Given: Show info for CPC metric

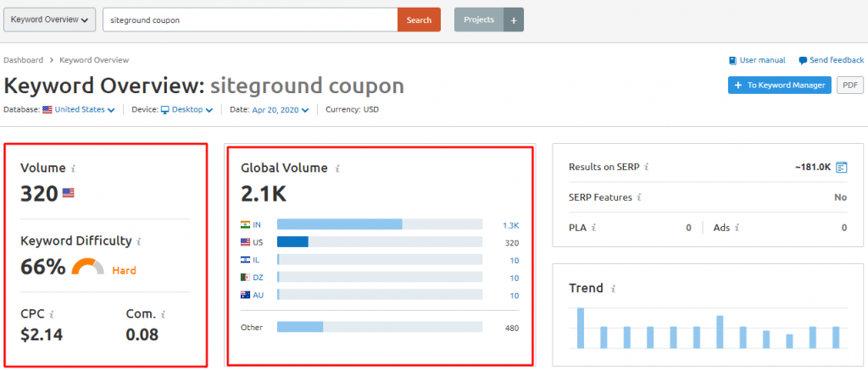Looking at the screenshot, I should 52,315.
